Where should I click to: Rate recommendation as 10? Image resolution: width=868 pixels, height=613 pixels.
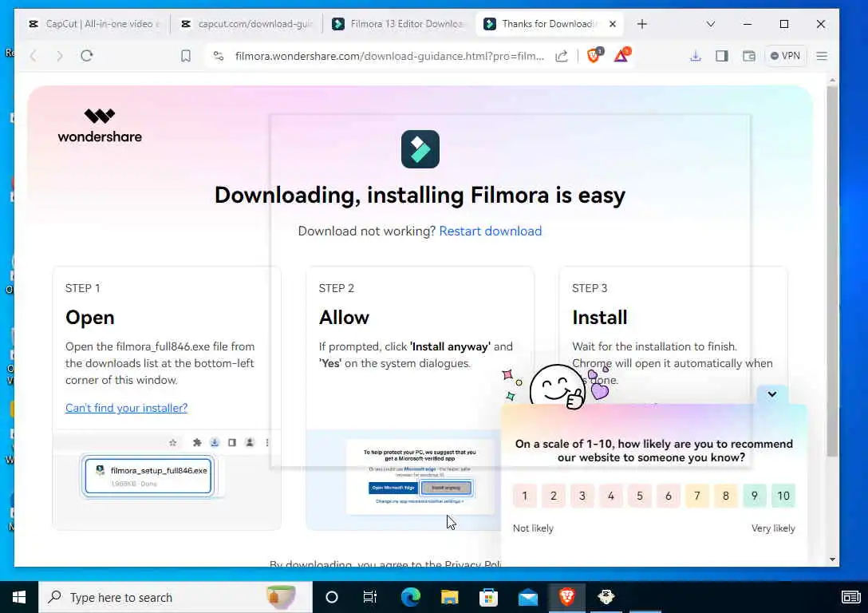coord(783,496)
